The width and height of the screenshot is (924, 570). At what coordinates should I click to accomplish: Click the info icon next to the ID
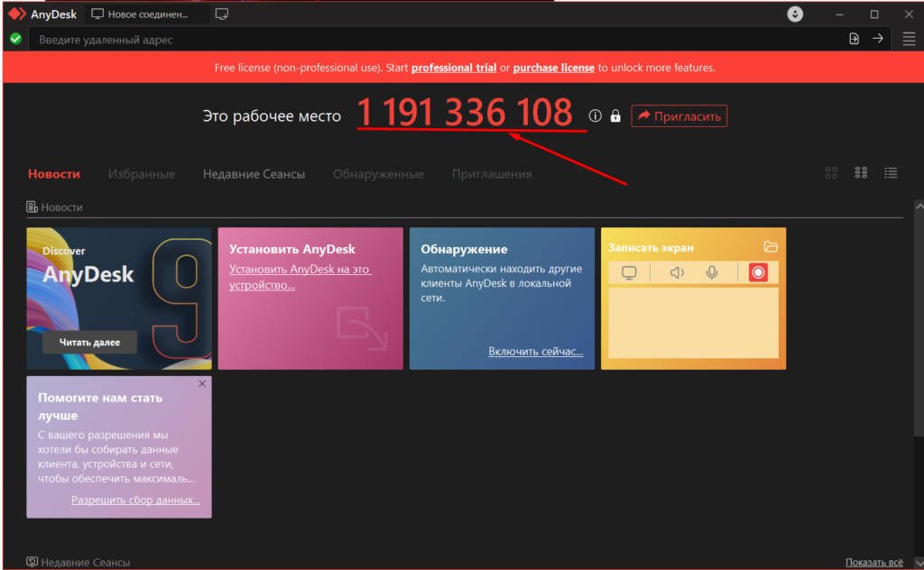pyautogui.click(x=595, y=116)
